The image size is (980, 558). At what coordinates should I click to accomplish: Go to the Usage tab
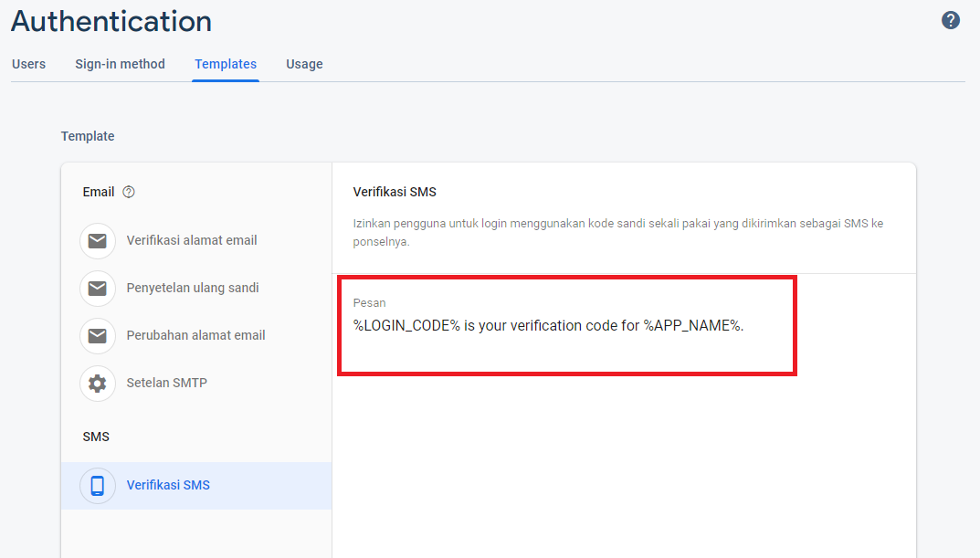tap(304, 64)
